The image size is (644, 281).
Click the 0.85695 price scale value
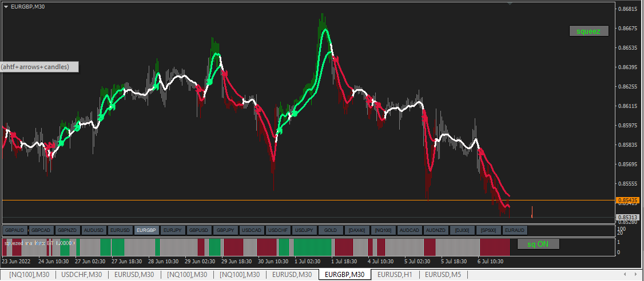(629, 164)
